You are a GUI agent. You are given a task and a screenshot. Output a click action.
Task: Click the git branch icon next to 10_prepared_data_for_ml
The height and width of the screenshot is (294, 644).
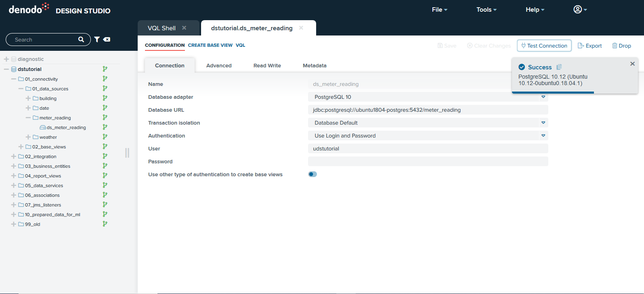pos(105,214)
